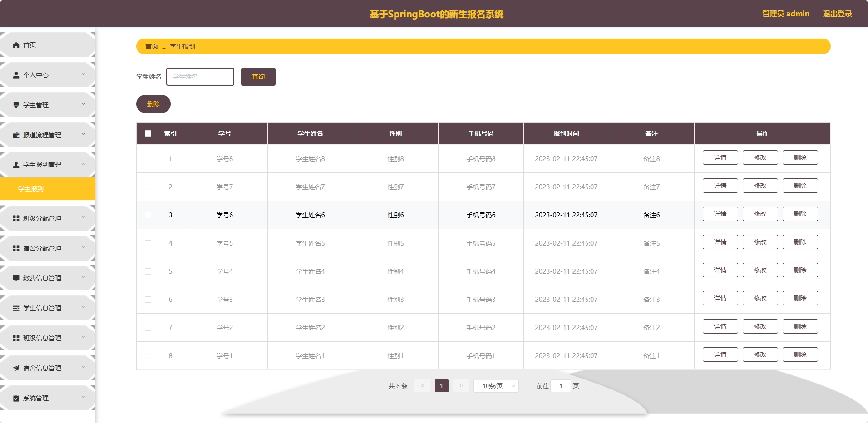The height and width of the screenshot is (423, 868).
Task: Collapse 学生报到管理 menu chevron
Action: (84, 164)
